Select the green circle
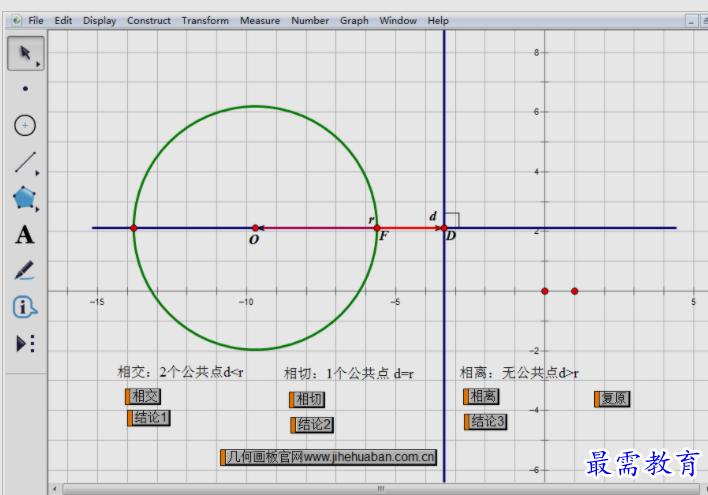The height and width of the screenshot is (495, 708). (256, 107)
